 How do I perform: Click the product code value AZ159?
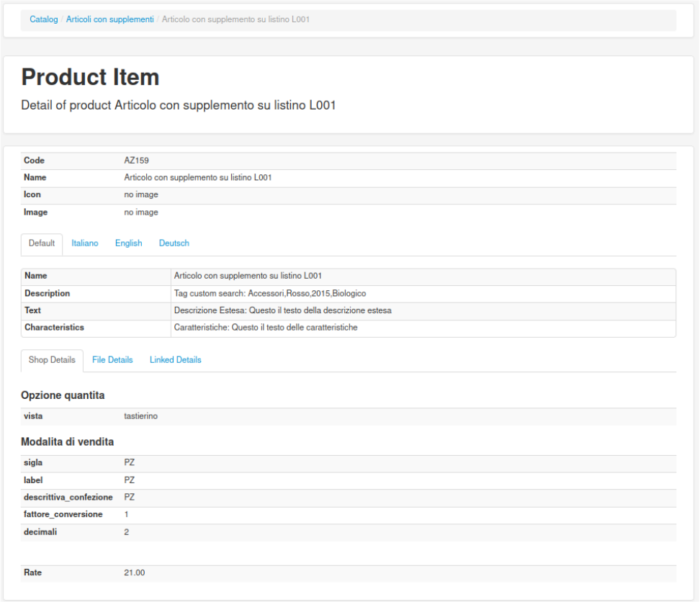click(137, 161)
